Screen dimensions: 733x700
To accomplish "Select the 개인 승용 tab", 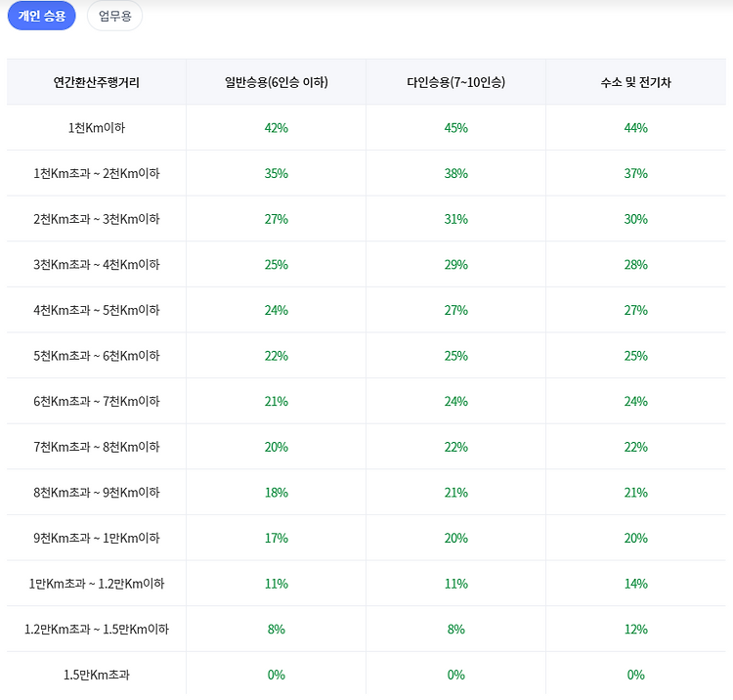I will [42, 16].
